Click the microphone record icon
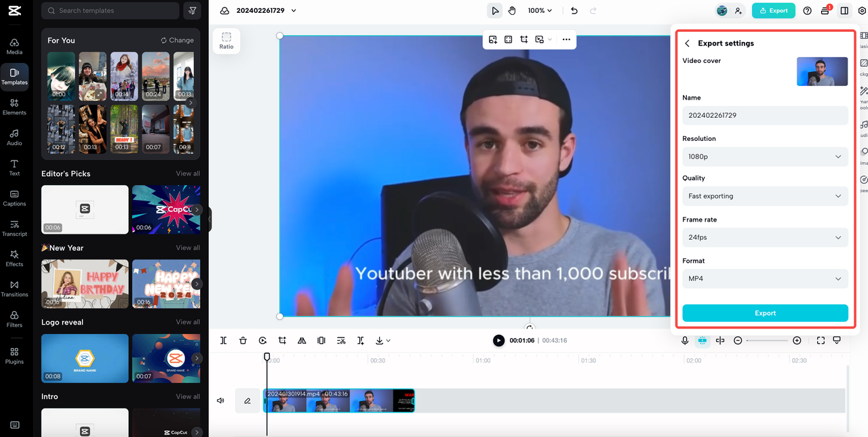The height and width of the screenshot is (437, 868). pos(685,340)
